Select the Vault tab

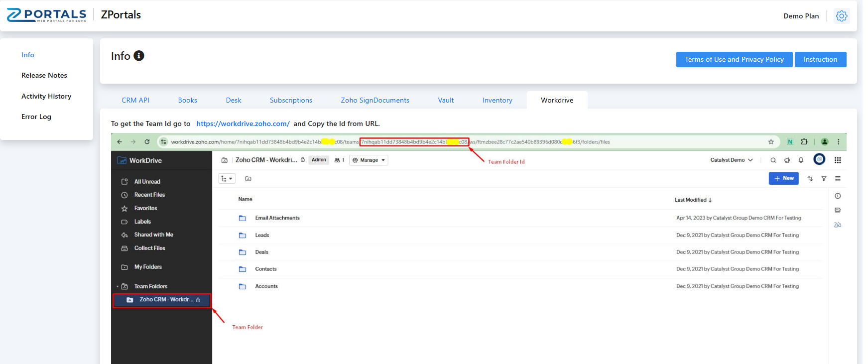pos(446,100)
